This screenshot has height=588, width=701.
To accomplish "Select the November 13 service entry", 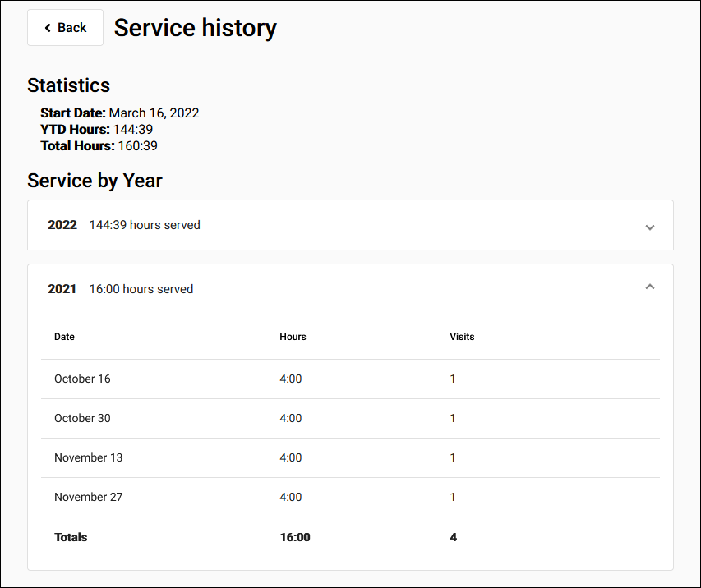I will pyautogui.click(x=88, y=457).
